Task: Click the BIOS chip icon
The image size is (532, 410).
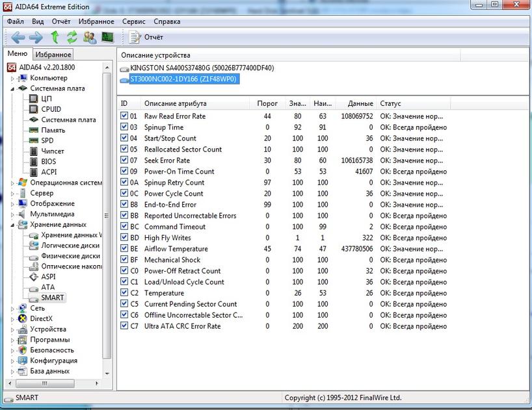Action: 34,162
